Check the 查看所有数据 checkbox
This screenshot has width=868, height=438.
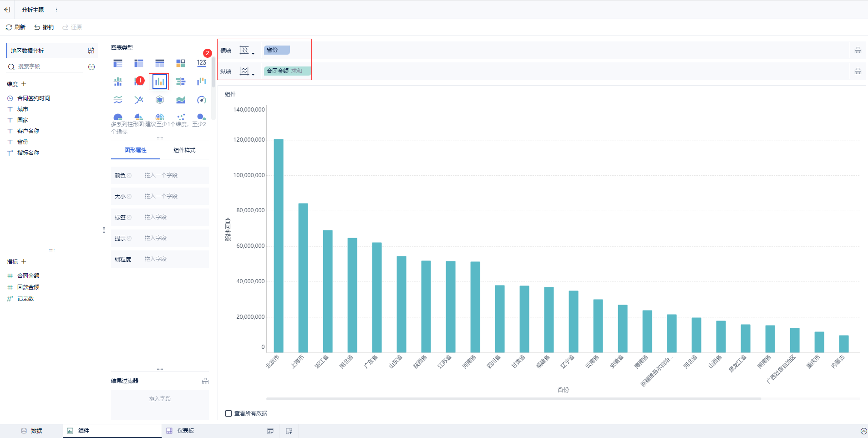click(x=228, y=413)
